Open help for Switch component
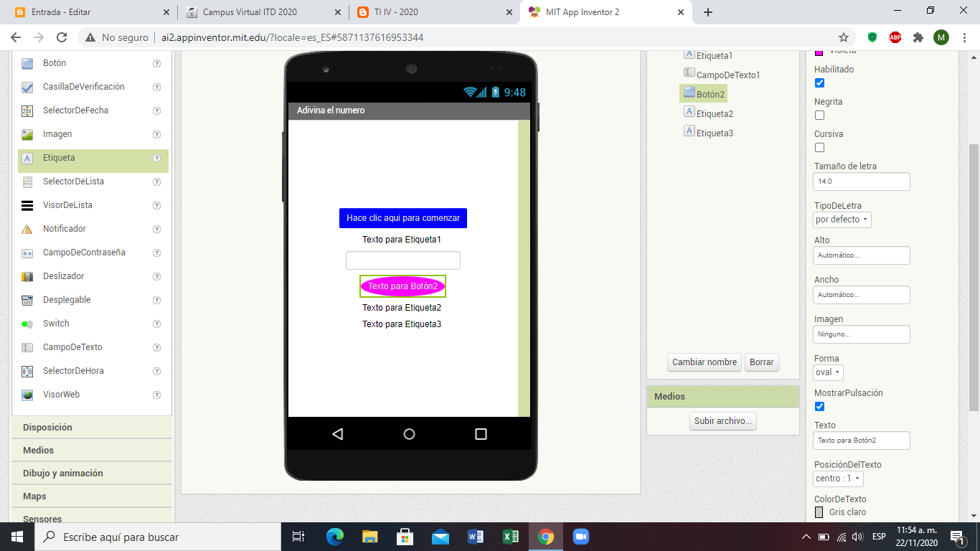Image resolution: width=980 pixels, height=551 pixels. point(156,324)
